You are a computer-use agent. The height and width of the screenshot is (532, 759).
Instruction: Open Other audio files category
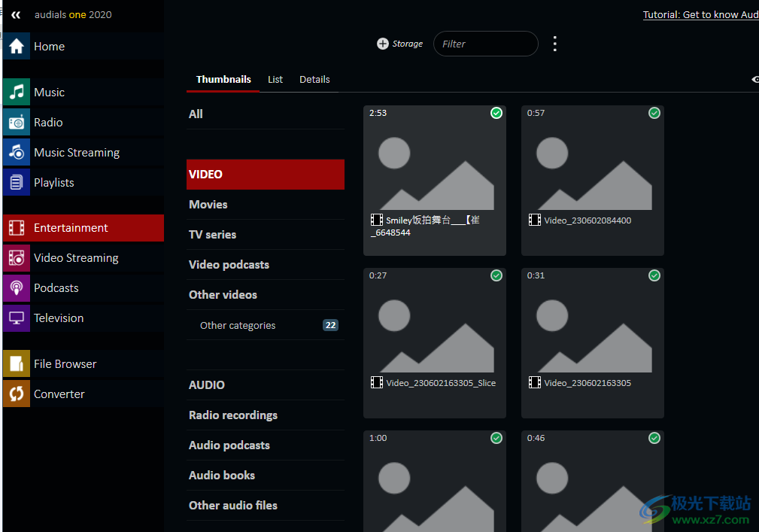(x=266, y=505)
